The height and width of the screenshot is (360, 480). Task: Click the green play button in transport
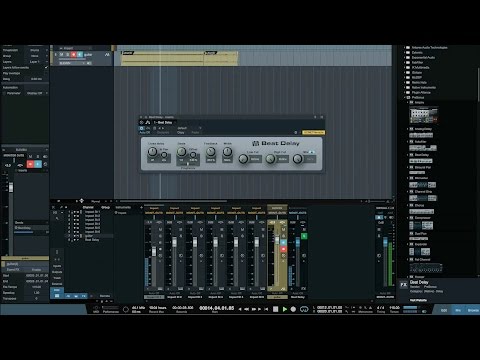[285, 309]
